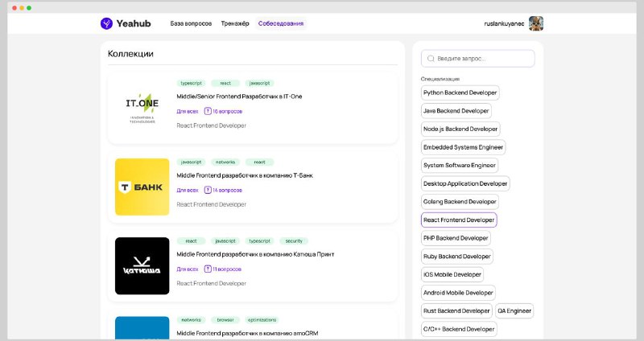Filter by Node.js Backend Developer
644x341 pixels.
460,129
